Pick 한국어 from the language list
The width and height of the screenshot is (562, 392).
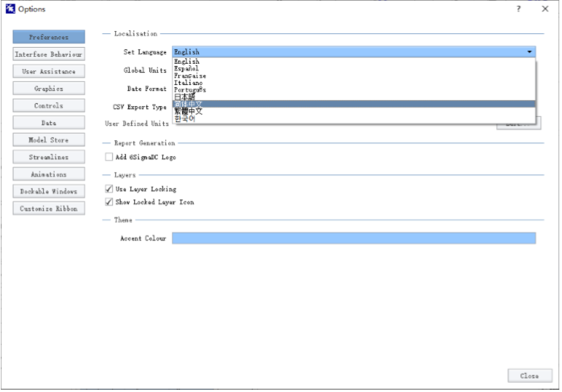point(185,118)
